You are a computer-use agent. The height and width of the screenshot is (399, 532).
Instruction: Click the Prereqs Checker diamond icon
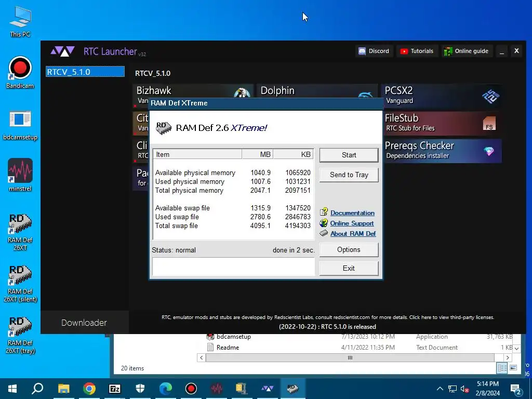pos(489,151)
